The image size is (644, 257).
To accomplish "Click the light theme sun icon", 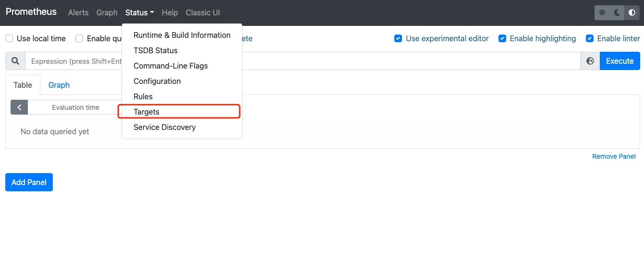I will (x=602, y=13).
